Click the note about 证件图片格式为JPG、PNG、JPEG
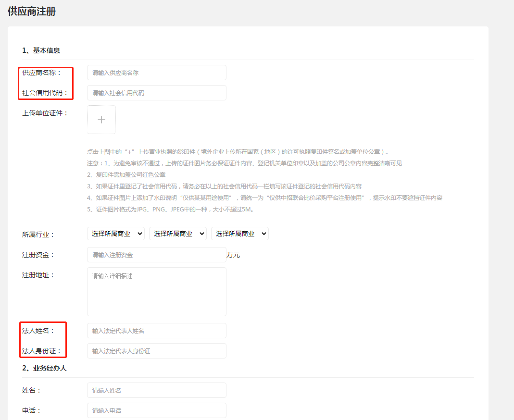Image resolution: width=514 pixels, height=420 pixels. [x=171, y=210]
